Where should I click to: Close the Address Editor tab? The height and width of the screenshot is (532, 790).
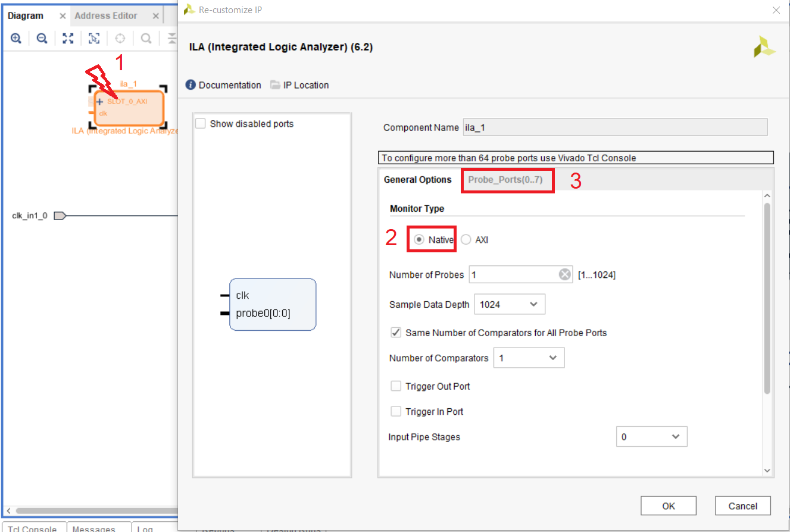pos(156,16)
